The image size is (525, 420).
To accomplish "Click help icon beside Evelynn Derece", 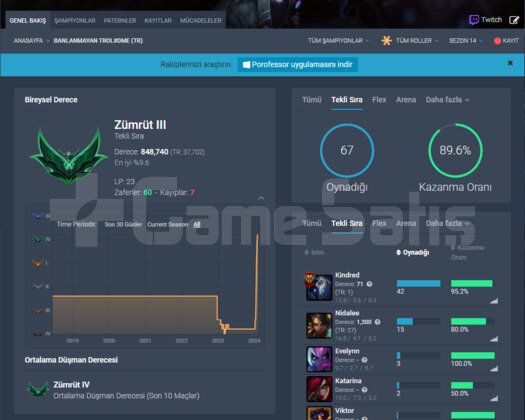I will pos(364,360).
